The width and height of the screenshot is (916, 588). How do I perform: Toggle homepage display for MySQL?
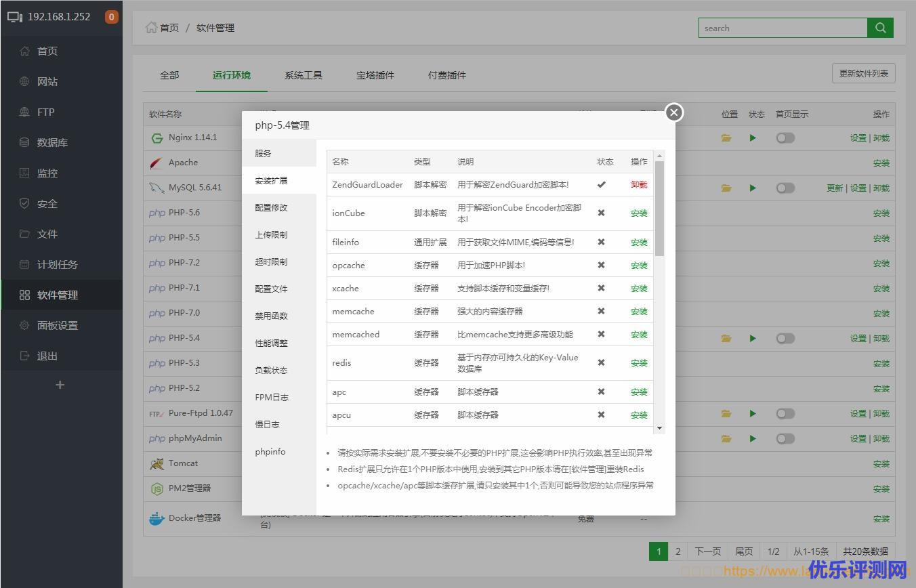785,188
